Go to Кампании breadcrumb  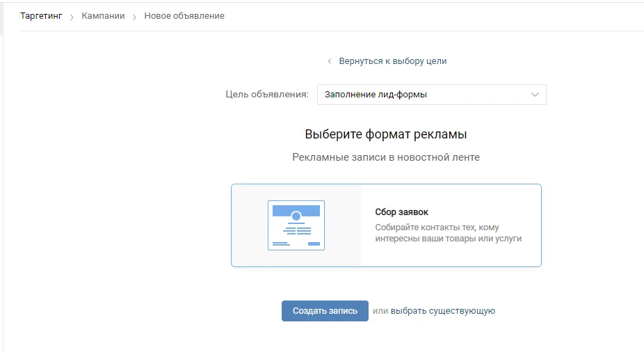click(103, 16)
